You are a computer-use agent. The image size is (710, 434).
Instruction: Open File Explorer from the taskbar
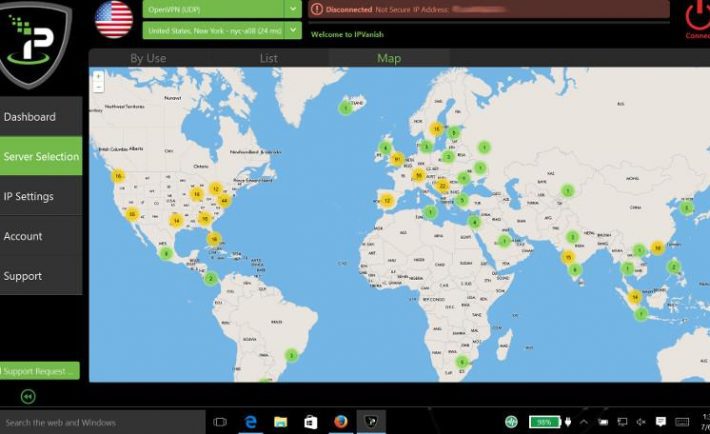280,423
